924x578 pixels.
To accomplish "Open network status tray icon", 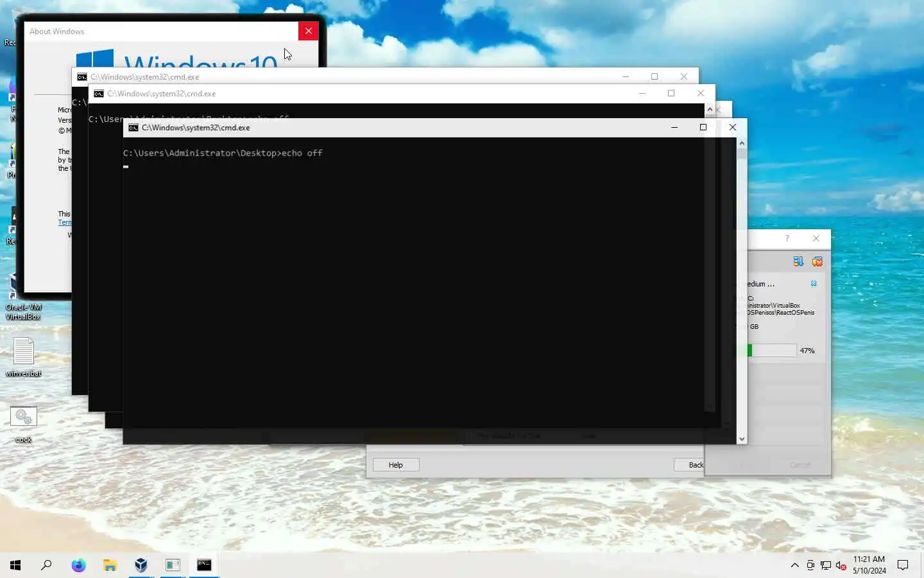I will [x=826, y=565].
